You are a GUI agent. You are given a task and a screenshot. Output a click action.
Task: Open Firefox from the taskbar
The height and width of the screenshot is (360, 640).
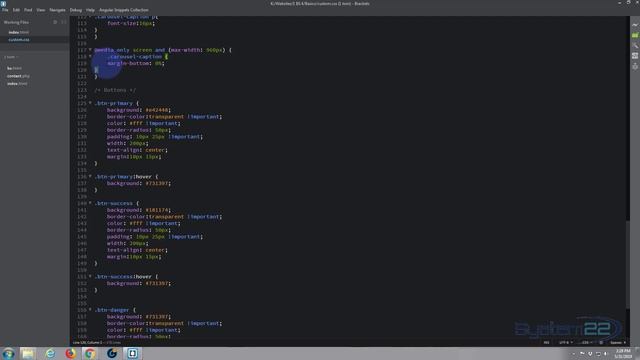pos(71,353)
